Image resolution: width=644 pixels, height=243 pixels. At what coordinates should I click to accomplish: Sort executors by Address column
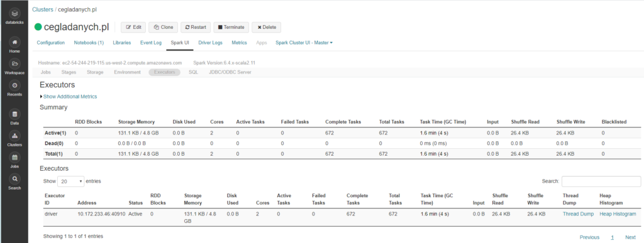point(87,203)
